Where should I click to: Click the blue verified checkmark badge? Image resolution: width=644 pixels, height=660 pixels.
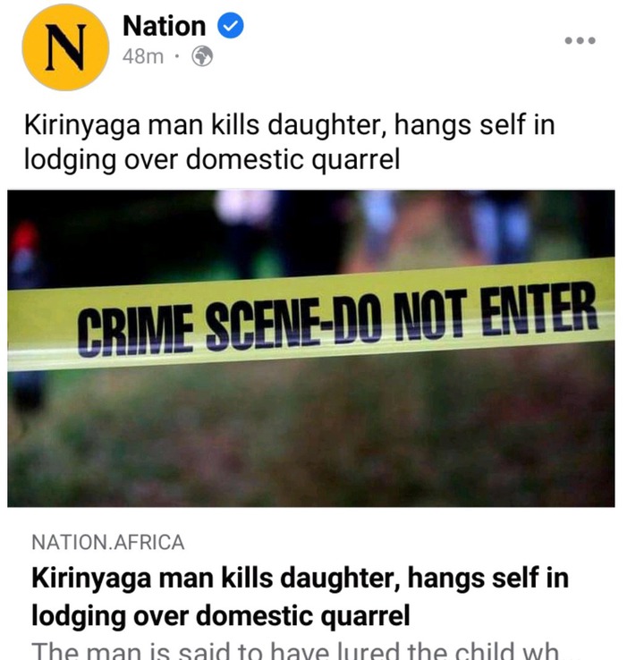230,26
